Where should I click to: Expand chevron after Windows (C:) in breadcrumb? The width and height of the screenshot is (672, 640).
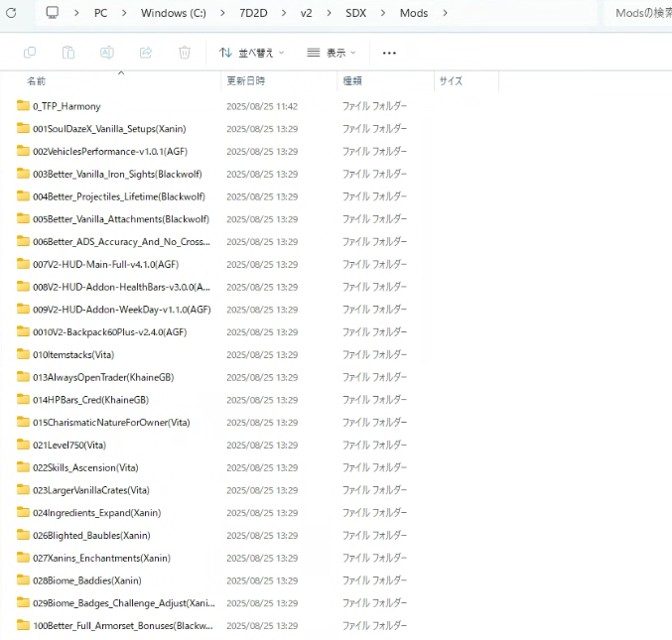pos(222,13)
